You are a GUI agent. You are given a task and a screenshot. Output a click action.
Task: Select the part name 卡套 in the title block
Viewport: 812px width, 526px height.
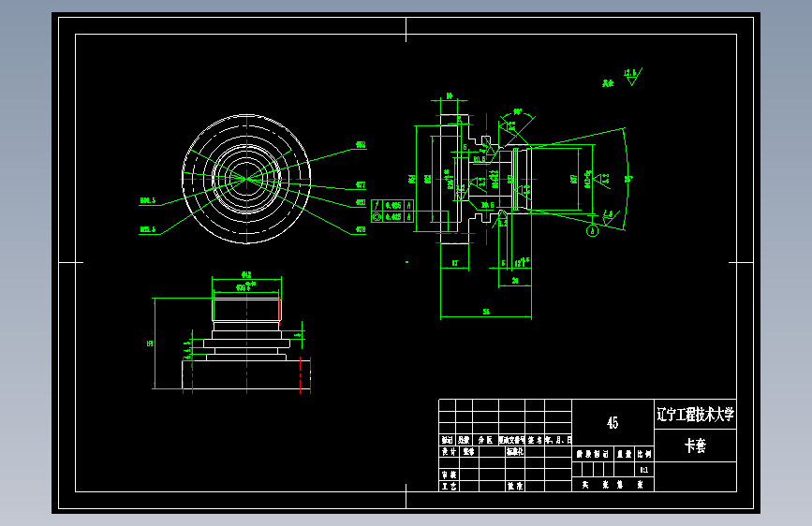[695, 446]
